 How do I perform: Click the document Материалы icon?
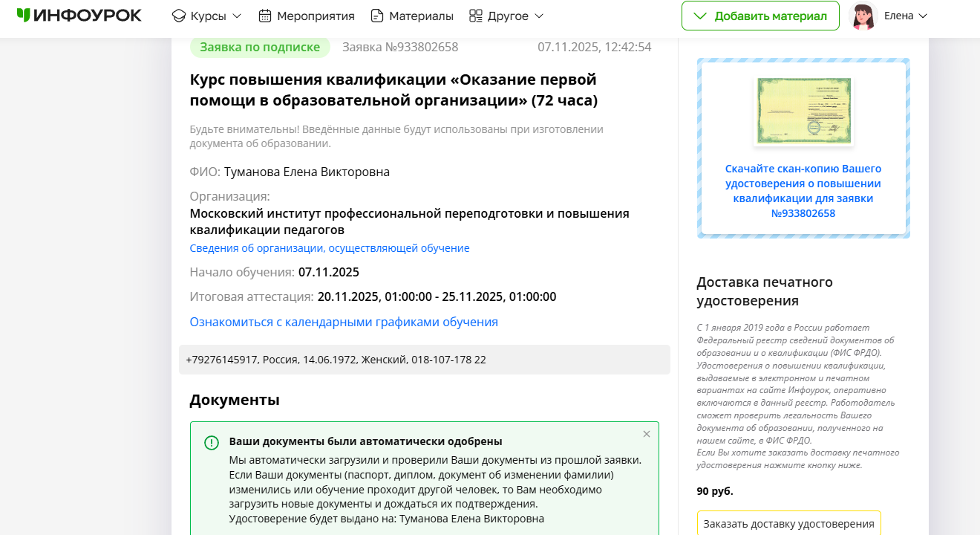click(x=377, y=16)
